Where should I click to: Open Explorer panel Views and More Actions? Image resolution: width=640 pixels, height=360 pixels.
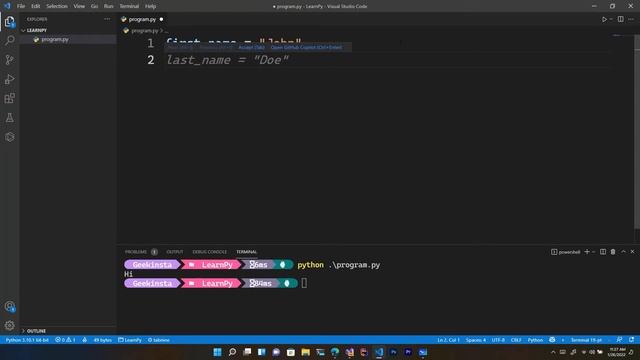[107, 19]
